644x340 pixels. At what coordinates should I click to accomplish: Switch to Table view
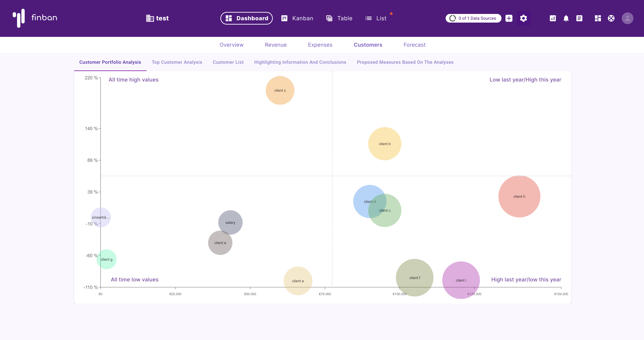click(339, 18)
